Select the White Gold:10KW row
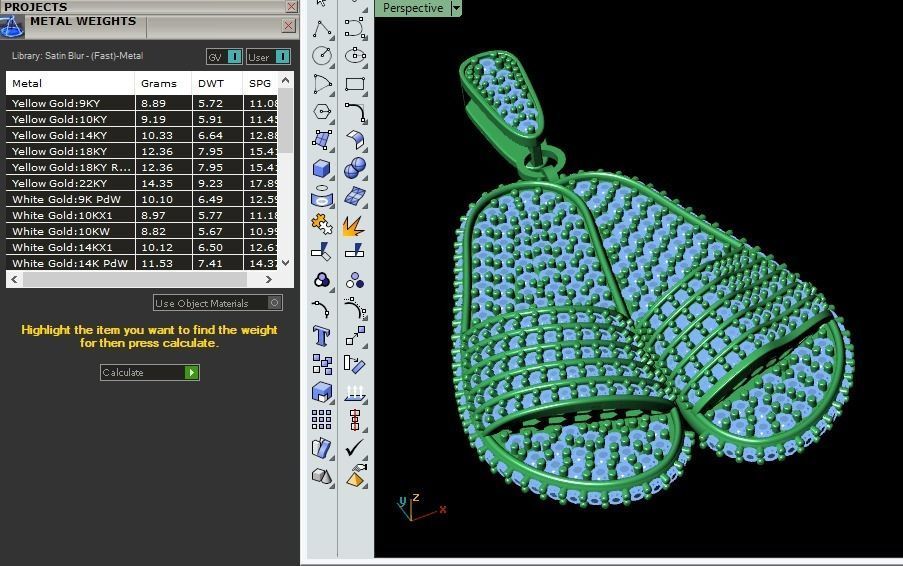This screenshot has width=903, height=566. [x=142, y=231]
